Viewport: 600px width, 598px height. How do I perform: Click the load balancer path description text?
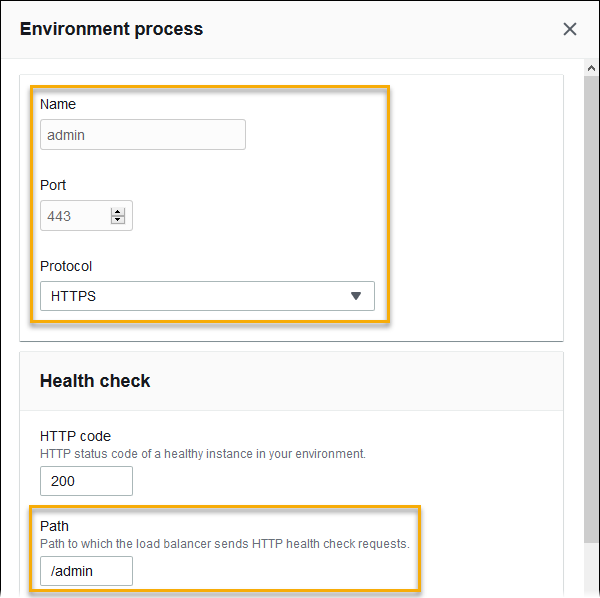pyautogui.click(x=225, y=544)
